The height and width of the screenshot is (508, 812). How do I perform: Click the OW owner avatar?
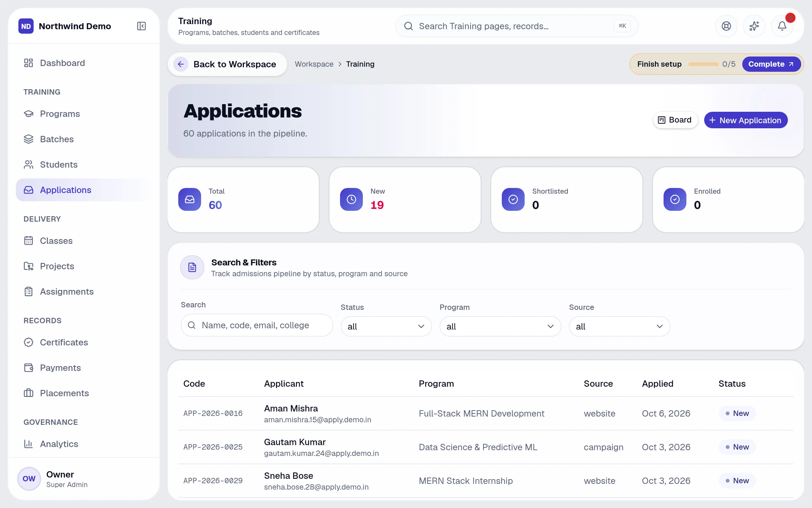coord(29,478)
